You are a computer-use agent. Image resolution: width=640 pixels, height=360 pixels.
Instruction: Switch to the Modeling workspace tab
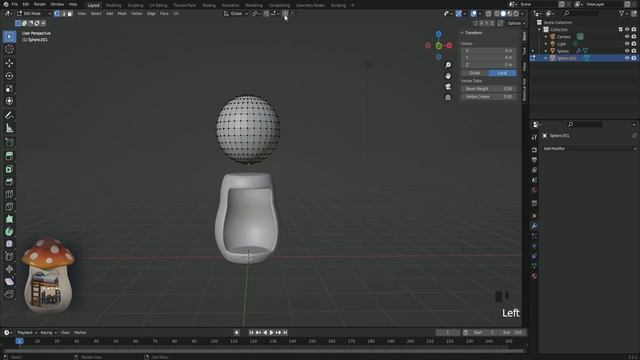pyautogui.click(x=113, y=5)
